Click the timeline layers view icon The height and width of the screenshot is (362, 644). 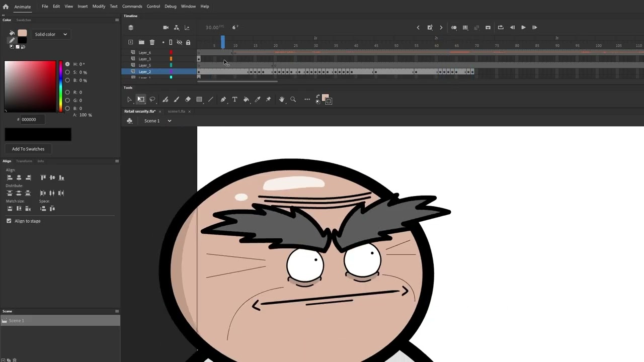(131, 28)
